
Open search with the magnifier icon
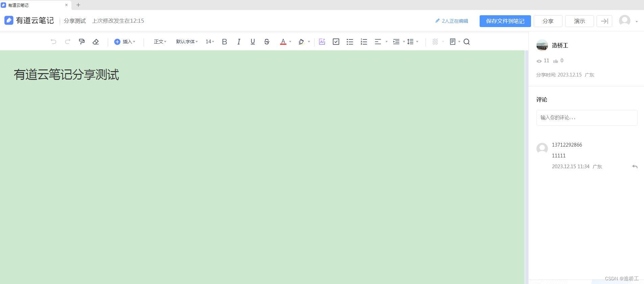(x=467, y=42)
